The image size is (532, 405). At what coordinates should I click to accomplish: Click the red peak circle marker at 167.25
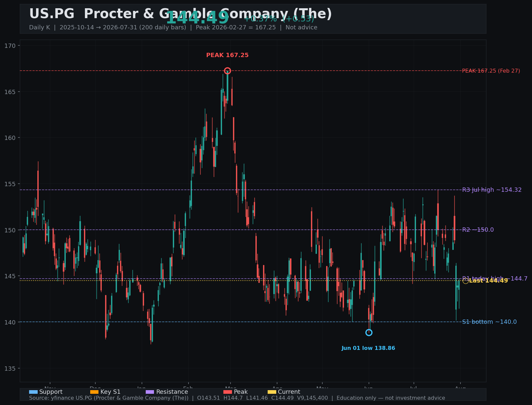(227, 71)
